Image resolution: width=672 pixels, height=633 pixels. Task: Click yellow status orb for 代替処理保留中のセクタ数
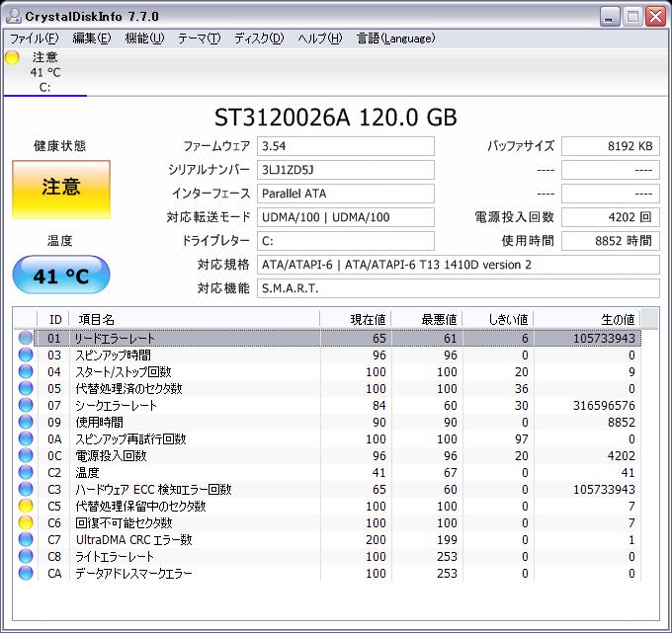[x=26, y=506]
